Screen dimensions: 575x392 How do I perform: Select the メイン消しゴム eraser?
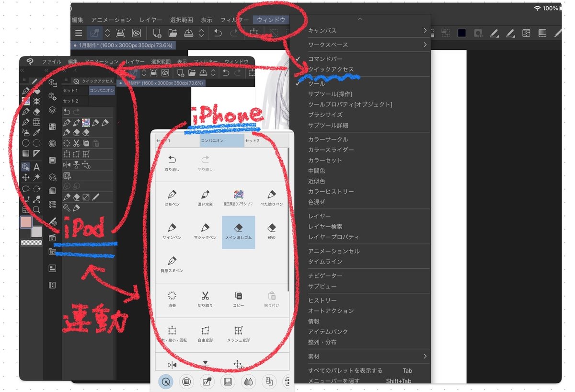pos(238,232)
